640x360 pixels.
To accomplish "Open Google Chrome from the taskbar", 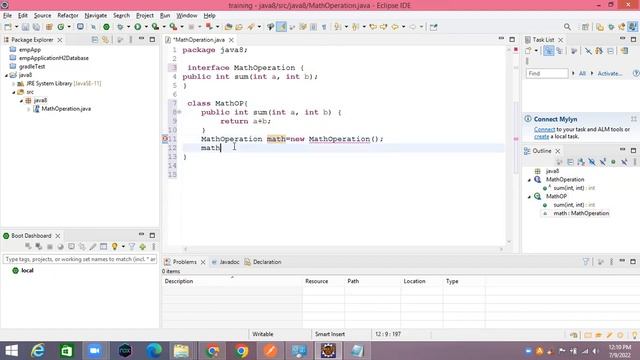I will coord(241,351).
